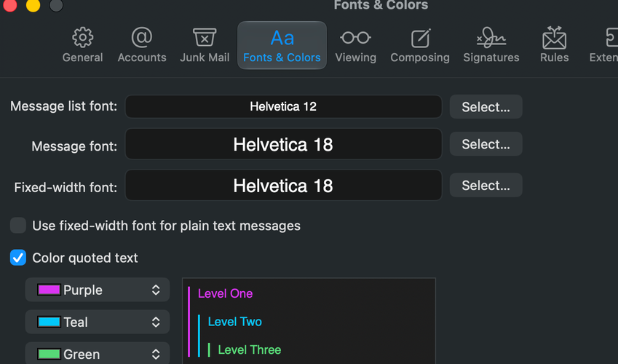The height and width of the screenshot is (364, 618).
Task: Click the purple color swatch
Action: (x=49, y=290)
